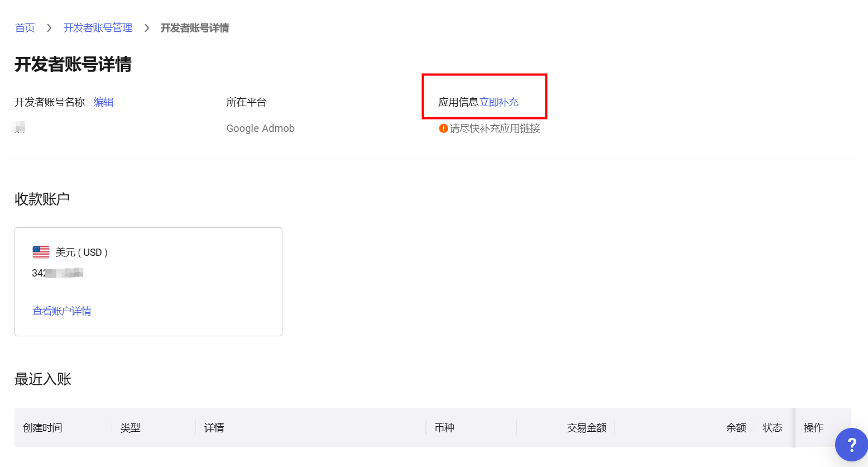The width and height of the screenshot is (868, 467).
Task: Click the chevron after 首页 in breadcrumb
Action: [x=49, y=28]
